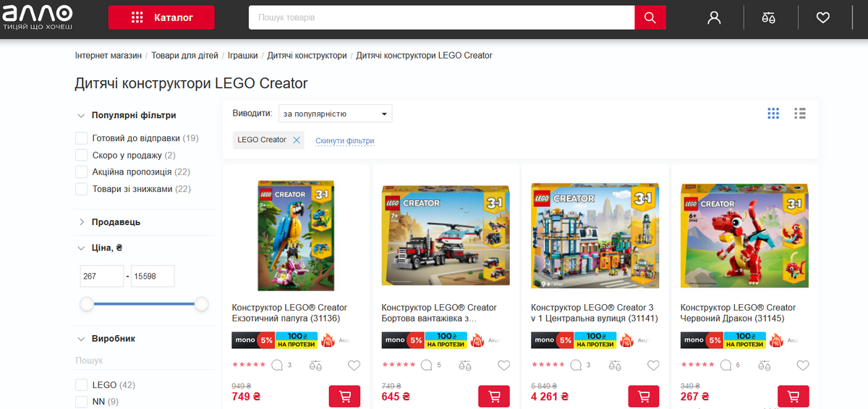The height and width of the screenshot is (409, 868).
Task: Click the Скинути фільтри link
Action: click(345, 140)
